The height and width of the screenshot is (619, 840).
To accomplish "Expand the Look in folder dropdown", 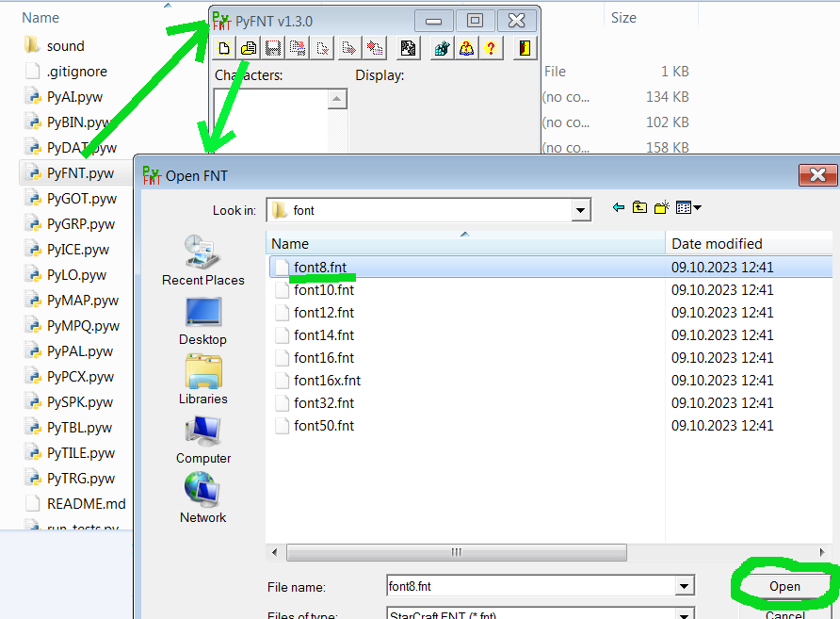I will pos(580,210).
